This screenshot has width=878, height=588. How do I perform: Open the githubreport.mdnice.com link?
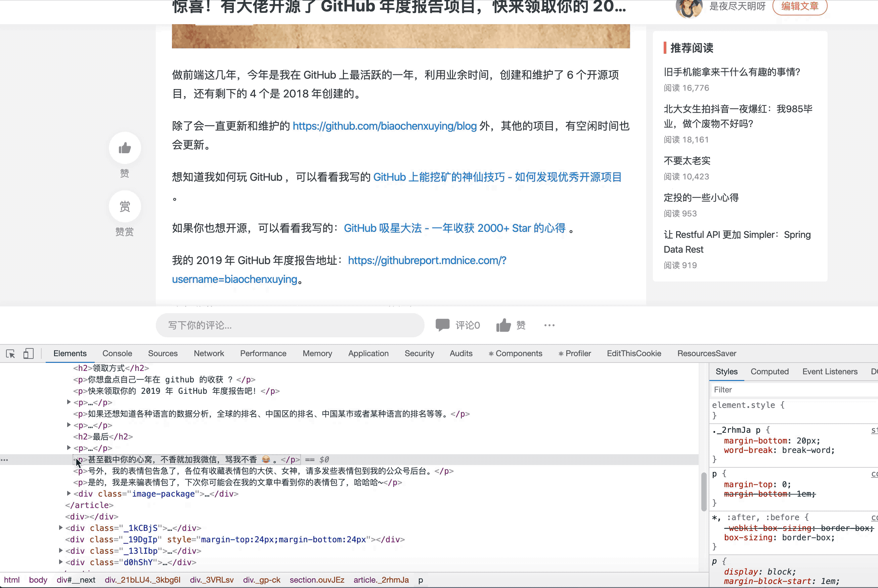[427, 261]
